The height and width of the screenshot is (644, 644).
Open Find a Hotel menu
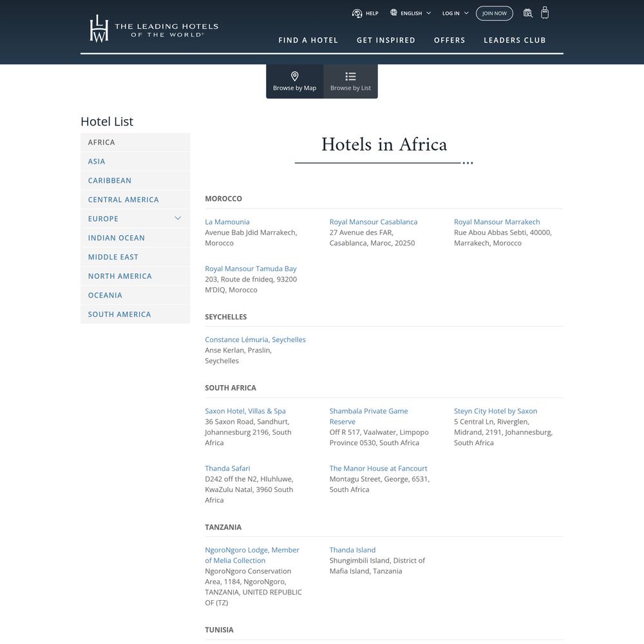point(308,40)
